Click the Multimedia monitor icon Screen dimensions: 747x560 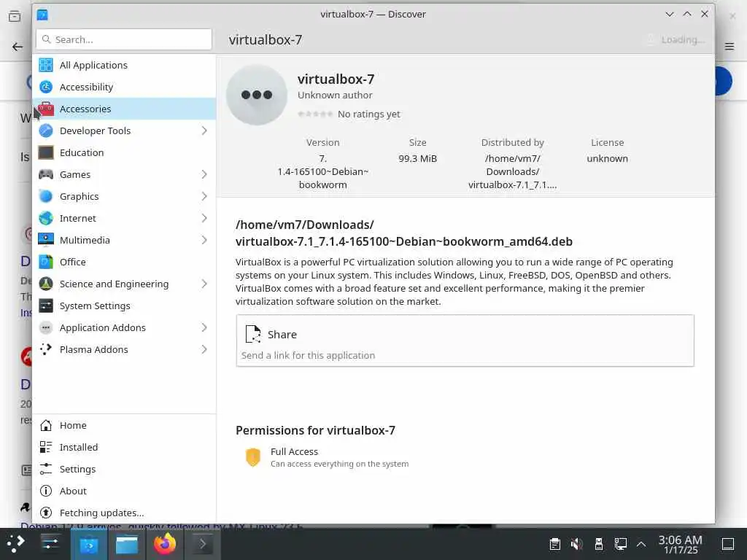tap(46, 240)
